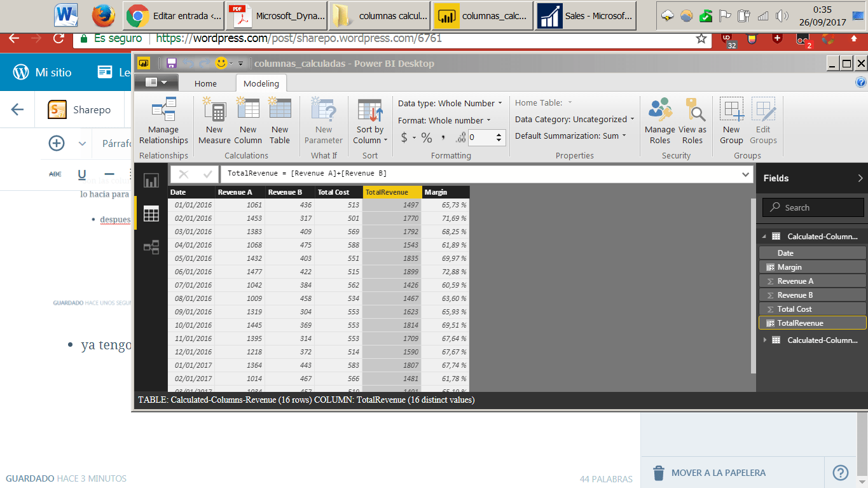The height and width of the screenshot is (488, 868).
Task: Click New Group in the Groups section
Action: tap(731, 121)
